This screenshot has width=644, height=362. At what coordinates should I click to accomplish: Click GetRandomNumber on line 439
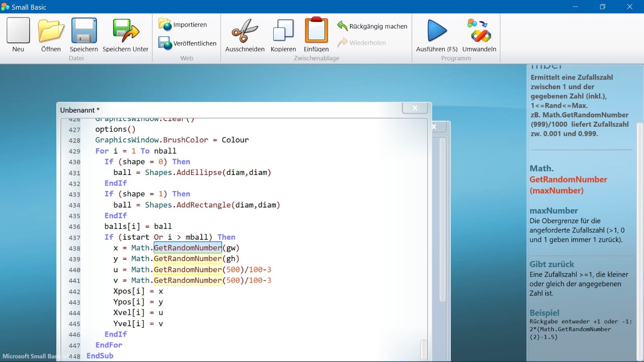coord(188,259)
